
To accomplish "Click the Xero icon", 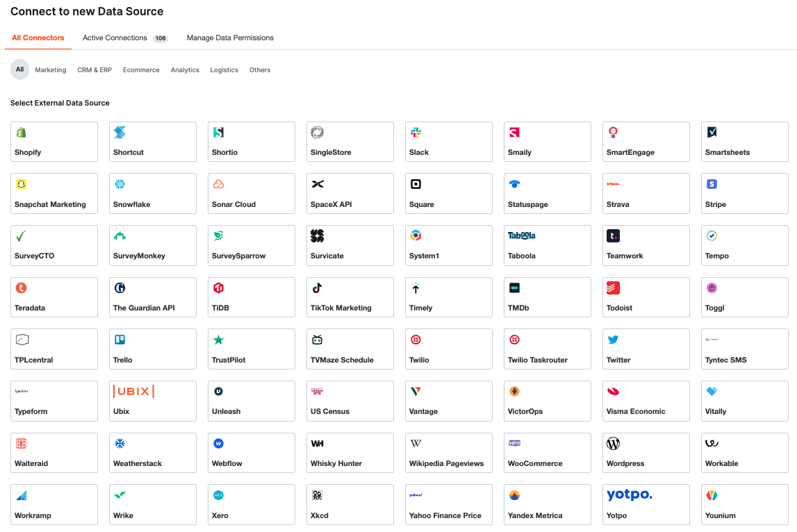I will coord(218,495).
